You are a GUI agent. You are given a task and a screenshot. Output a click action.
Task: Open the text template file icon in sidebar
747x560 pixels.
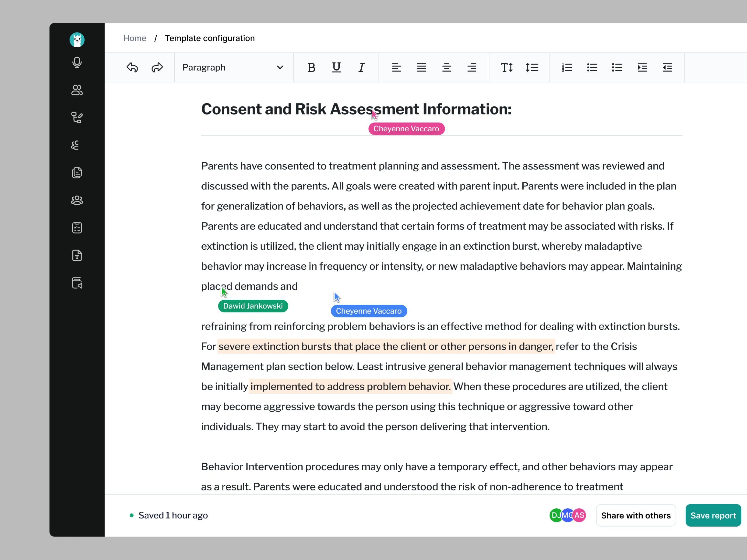coord(77,255)
